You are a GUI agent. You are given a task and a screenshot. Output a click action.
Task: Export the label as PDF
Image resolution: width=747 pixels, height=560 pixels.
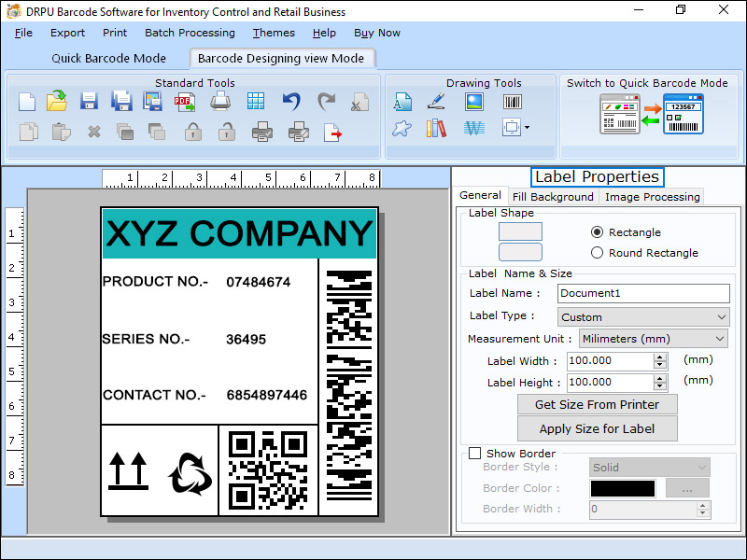pos(185,101)
